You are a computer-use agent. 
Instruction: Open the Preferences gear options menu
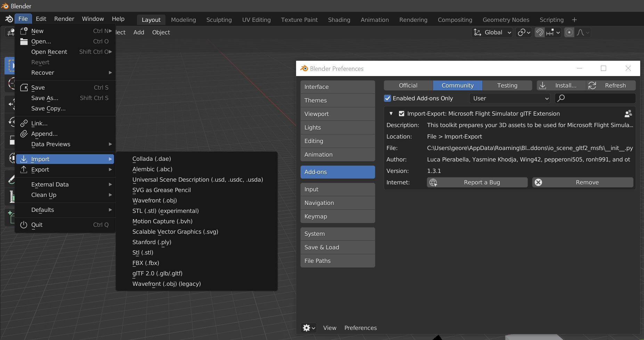pyautogui.click(x=309, y=328)
